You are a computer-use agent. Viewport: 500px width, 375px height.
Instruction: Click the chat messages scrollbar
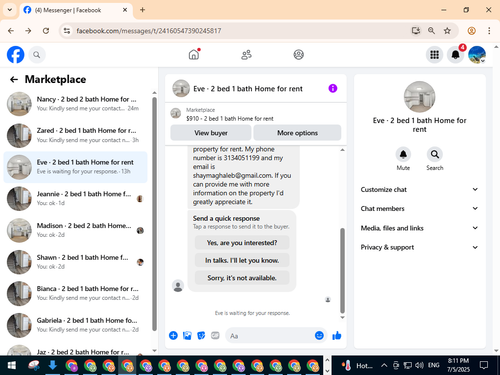(342, 270)
